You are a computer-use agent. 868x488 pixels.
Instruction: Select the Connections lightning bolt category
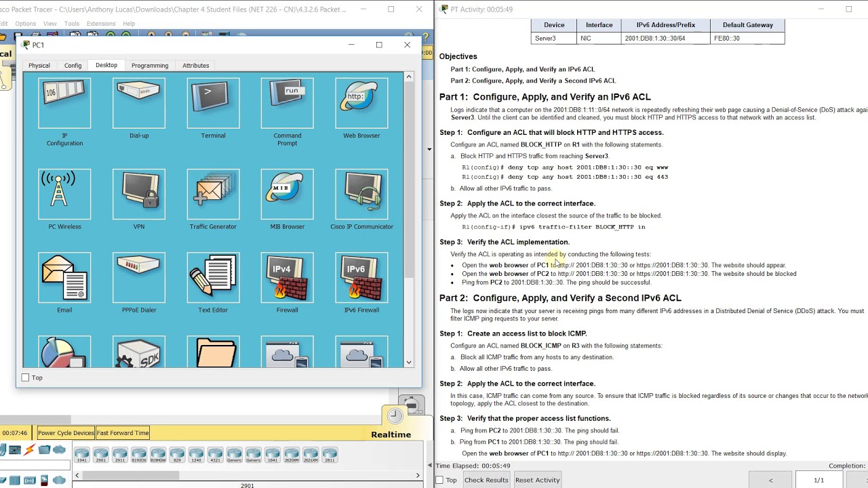[x=29, y=450]
